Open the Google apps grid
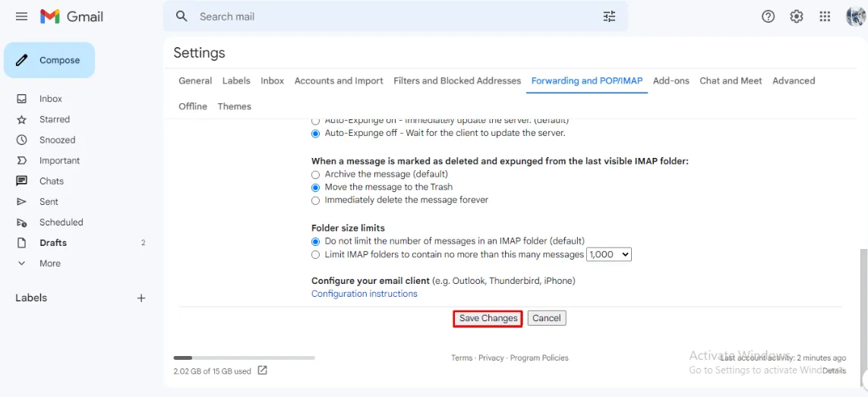Screen dimensions: 868x397 [825, 17]
